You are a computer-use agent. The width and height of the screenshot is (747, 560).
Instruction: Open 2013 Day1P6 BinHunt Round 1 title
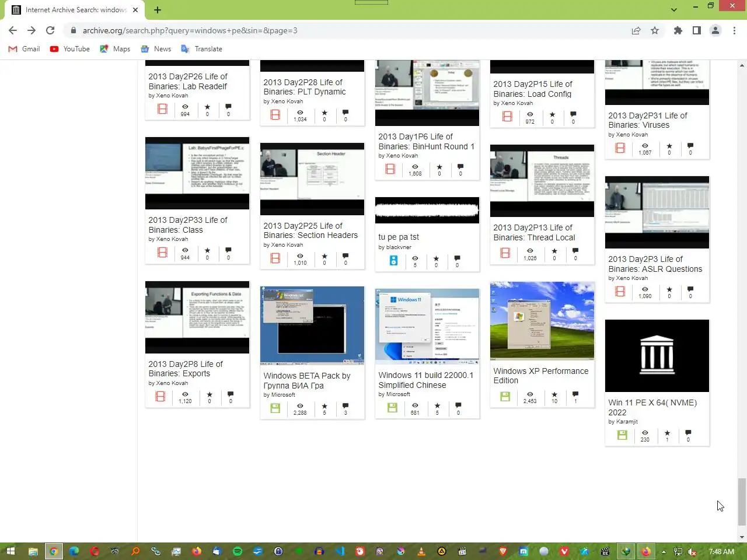[x=426, y=141]
